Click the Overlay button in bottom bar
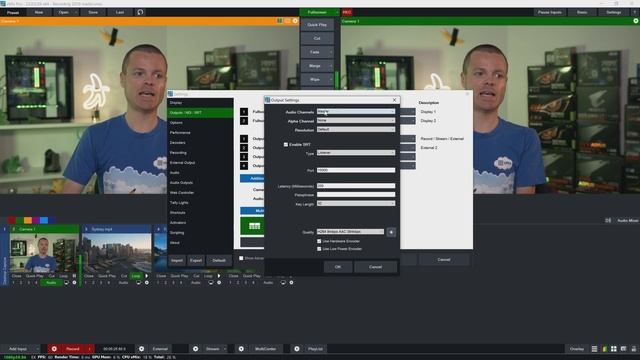 [x=577, y=349]
